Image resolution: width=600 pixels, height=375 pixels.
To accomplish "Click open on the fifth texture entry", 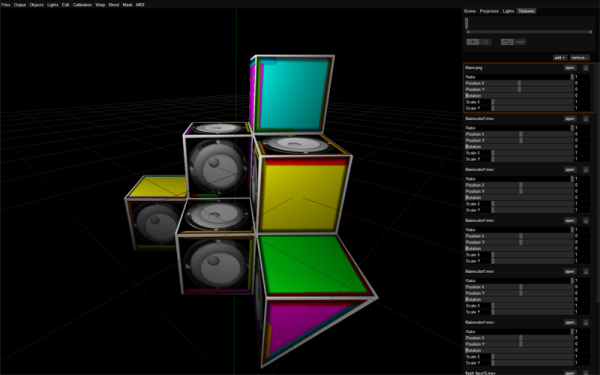I will click(570, 271).
